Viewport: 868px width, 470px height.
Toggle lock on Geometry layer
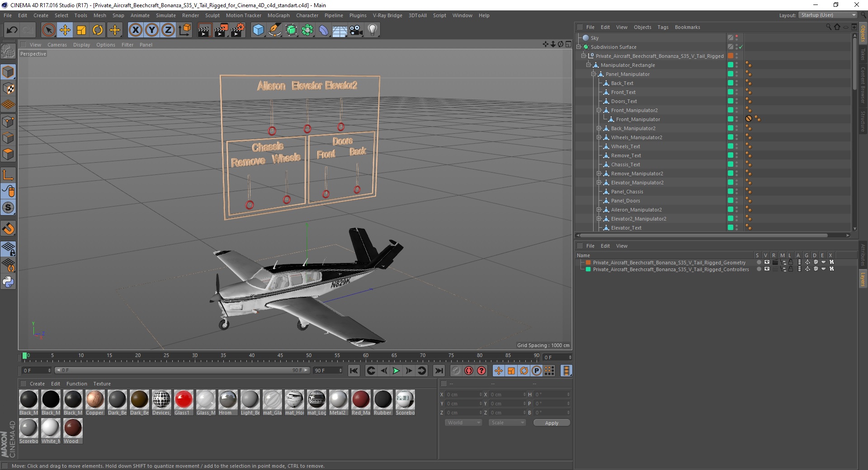pyautogui.click(x=791, y=262)
